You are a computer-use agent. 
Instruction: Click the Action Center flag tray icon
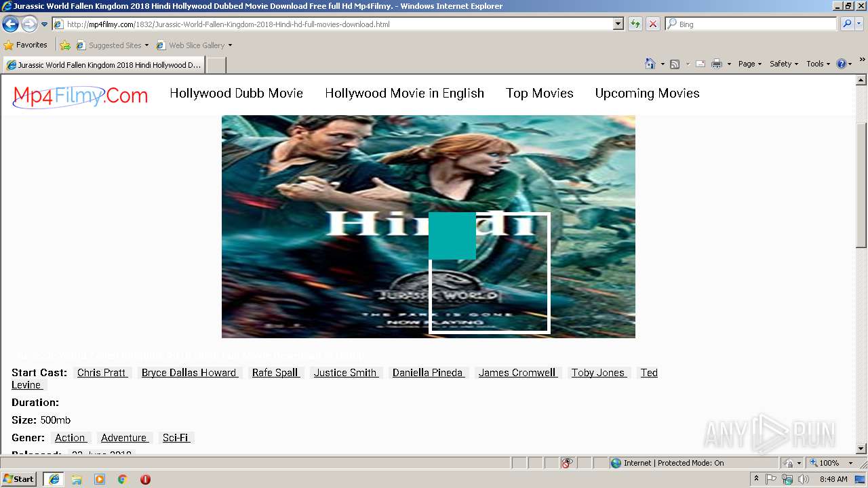coord(772,479)
